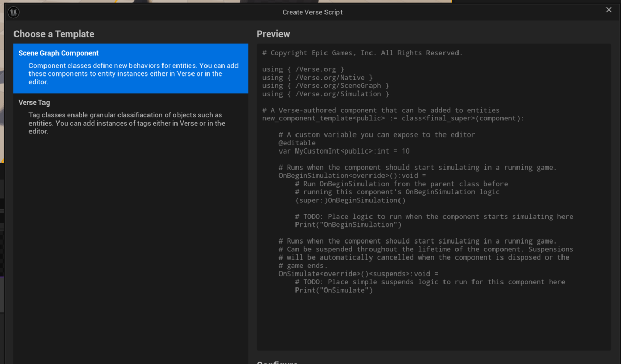
Task: Click the 'using { /Verse.org/SceneGraph }' line
Action: (x=326, y=86)
